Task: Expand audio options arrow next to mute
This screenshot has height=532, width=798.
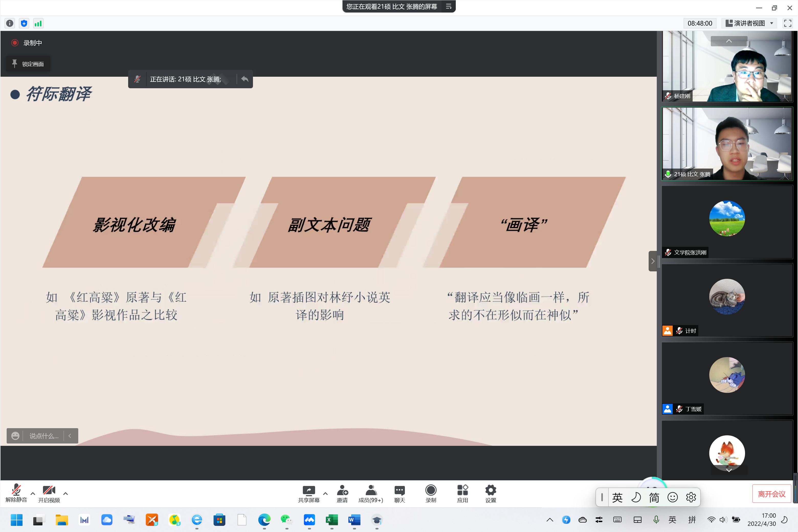Action: [x=33, y=493]
